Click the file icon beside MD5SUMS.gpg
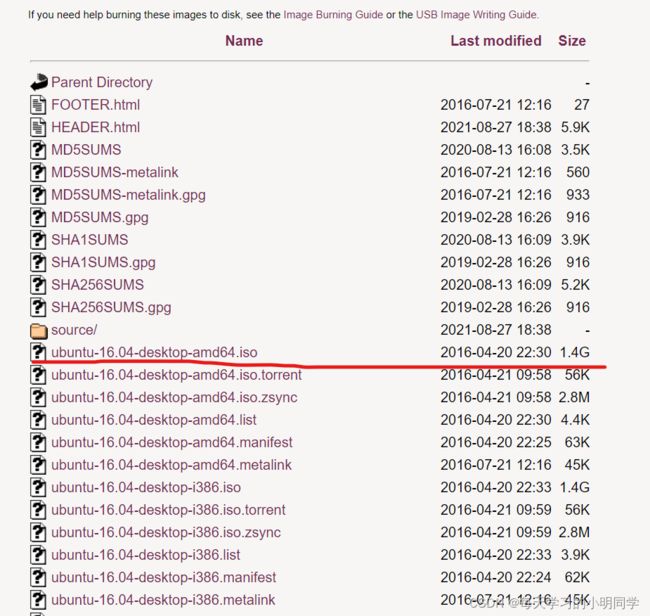650x616 pixels. pos(38,217)
